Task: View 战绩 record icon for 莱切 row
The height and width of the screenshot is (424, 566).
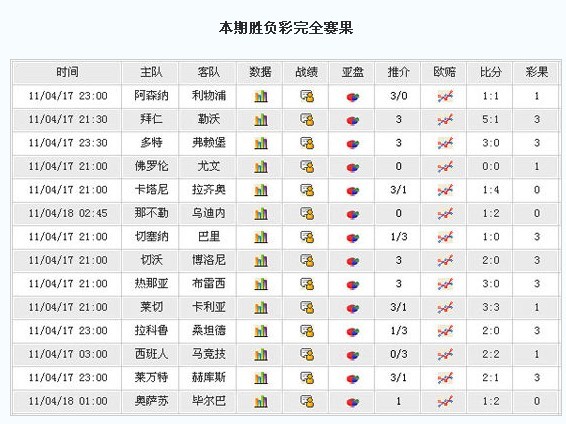Action: pos(307,307)
